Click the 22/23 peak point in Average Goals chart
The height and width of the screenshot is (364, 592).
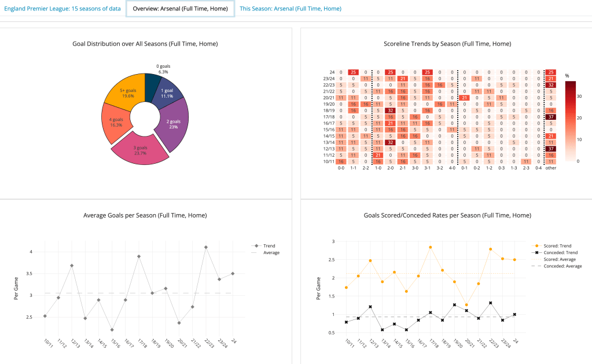click(x=206, y=247)
